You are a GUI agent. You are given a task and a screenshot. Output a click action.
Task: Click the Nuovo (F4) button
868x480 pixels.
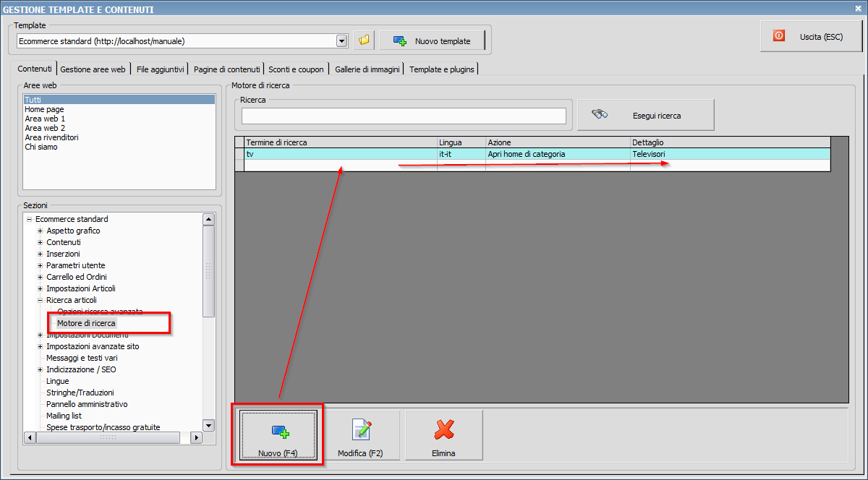click(x=278, y=434)
